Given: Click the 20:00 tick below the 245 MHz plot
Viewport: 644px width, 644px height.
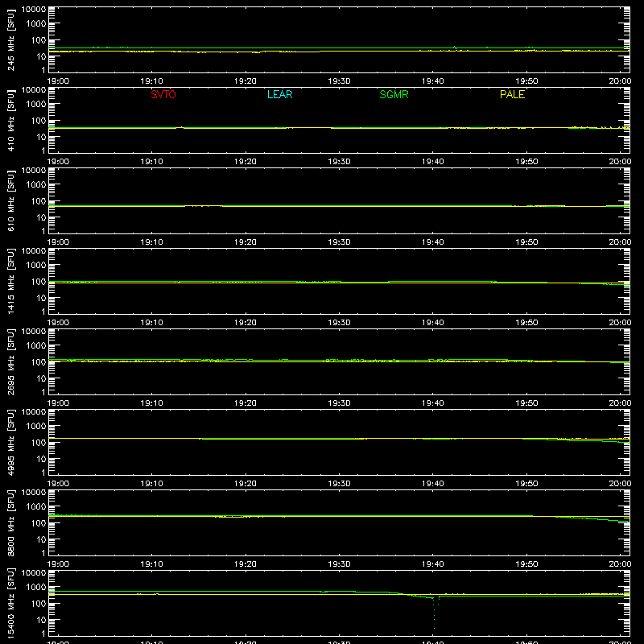Looking at the screenshot, I should point(620,81).
